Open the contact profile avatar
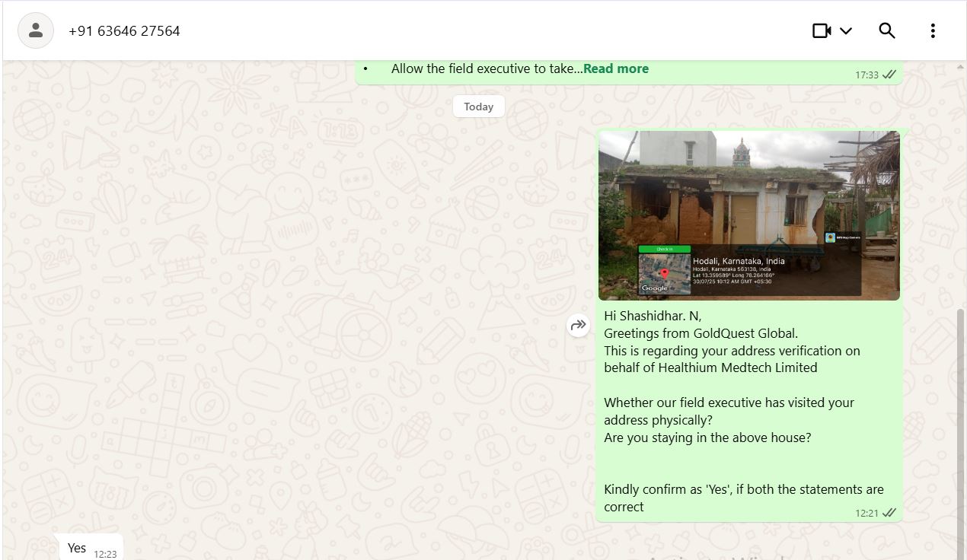The image size is (967, 560). pos(36,30)
